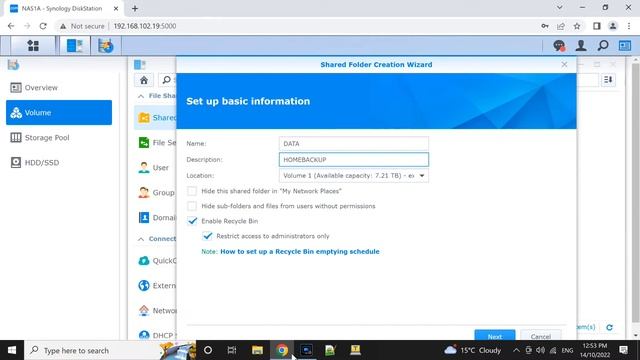Screen dimensions: 640x360
Task: Open Task View on the taskbar
Action: (232, 350)
